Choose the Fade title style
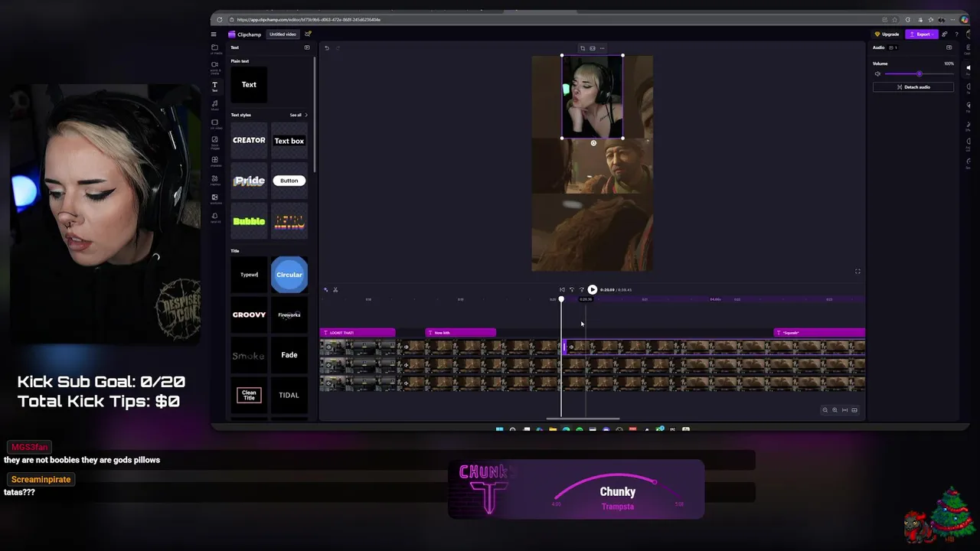 pyautogui.click(x=289, y=355)
